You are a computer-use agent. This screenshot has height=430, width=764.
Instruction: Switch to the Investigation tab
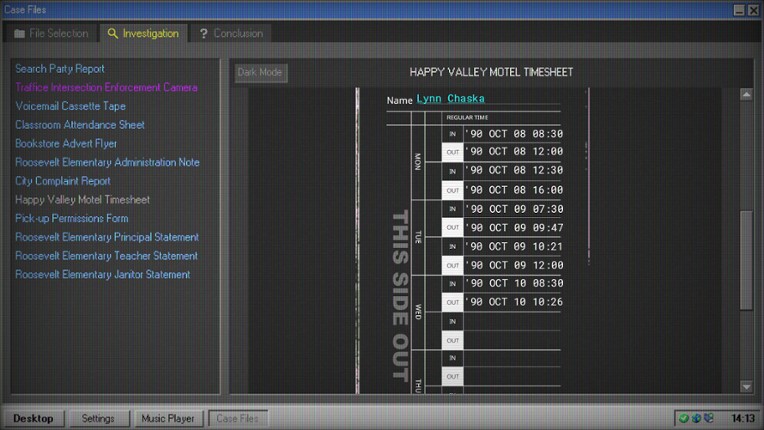143,33
